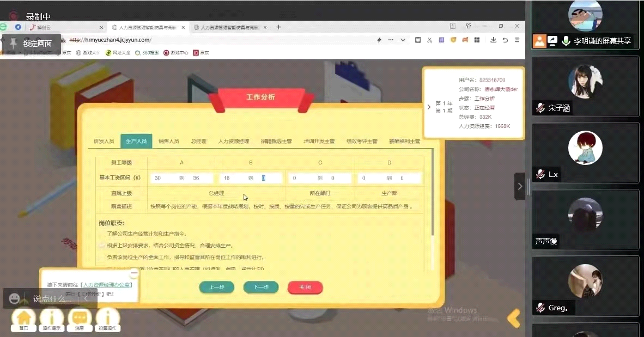This screenshot has width=644, height=337.
Task: Click the emoji smiley icon in chat bar
Action: [x=15, y=298]
